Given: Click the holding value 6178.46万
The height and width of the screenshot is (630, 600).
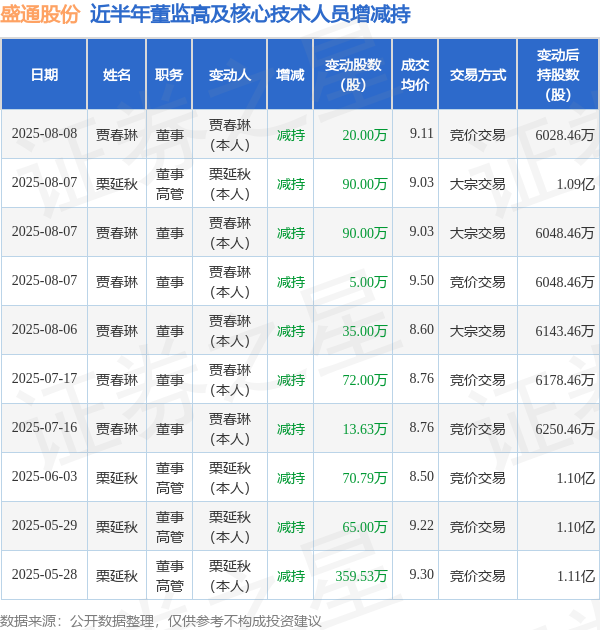Looking at the screenshot, I should pos(565,380).
